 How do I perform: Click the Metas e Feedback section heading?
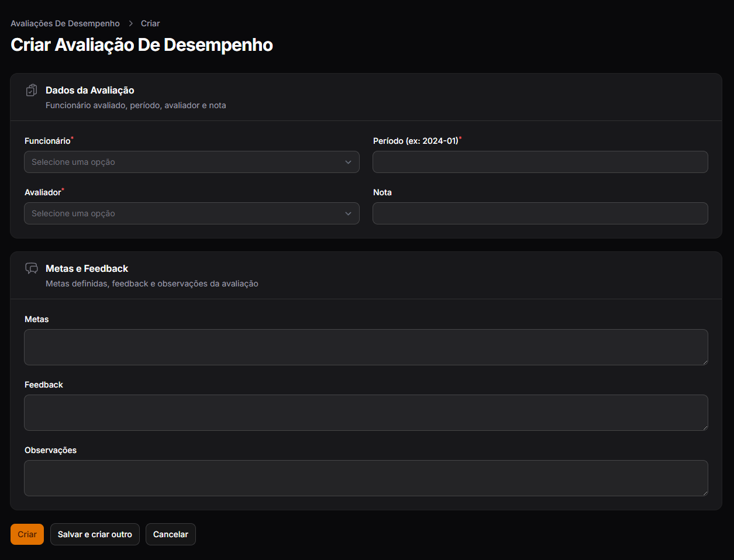87,268
